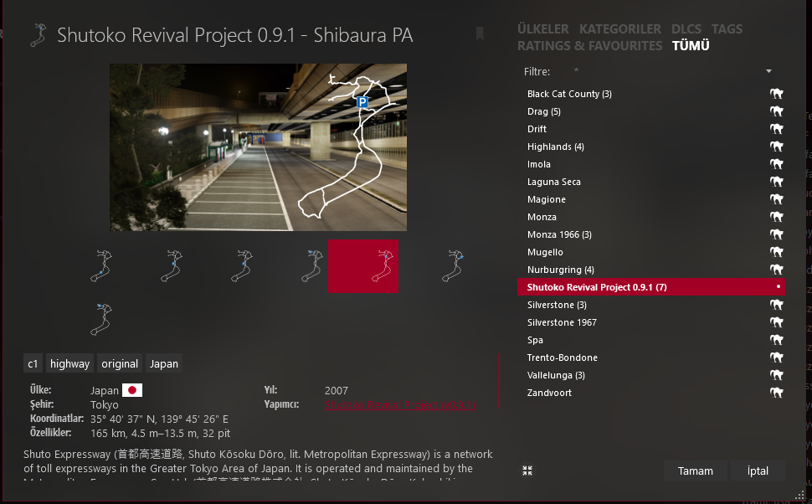Click the Kunos icon in the Zandvoort row
The width and height of the screenshot is (812, 504).
(776, 393)
